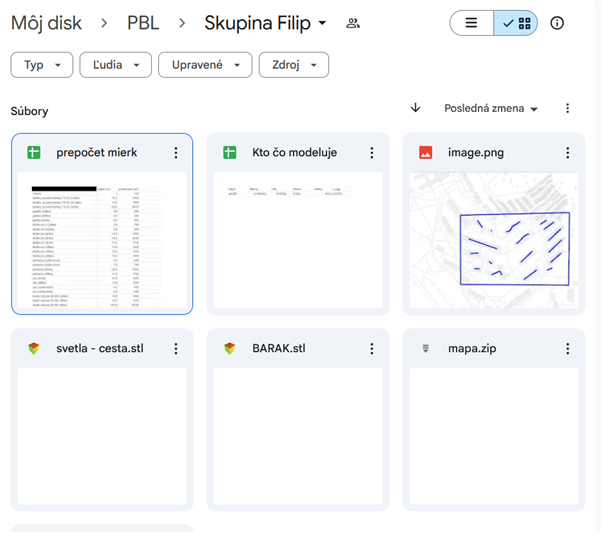Open the image.png map thumbnail
602x533 pixels.
(497, 242)
